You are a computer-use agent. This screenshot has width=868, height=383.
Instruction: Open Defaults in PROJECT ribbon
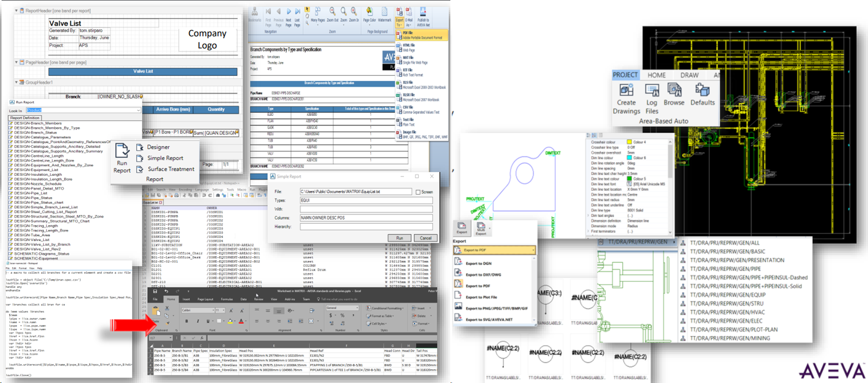coord(702,95)
